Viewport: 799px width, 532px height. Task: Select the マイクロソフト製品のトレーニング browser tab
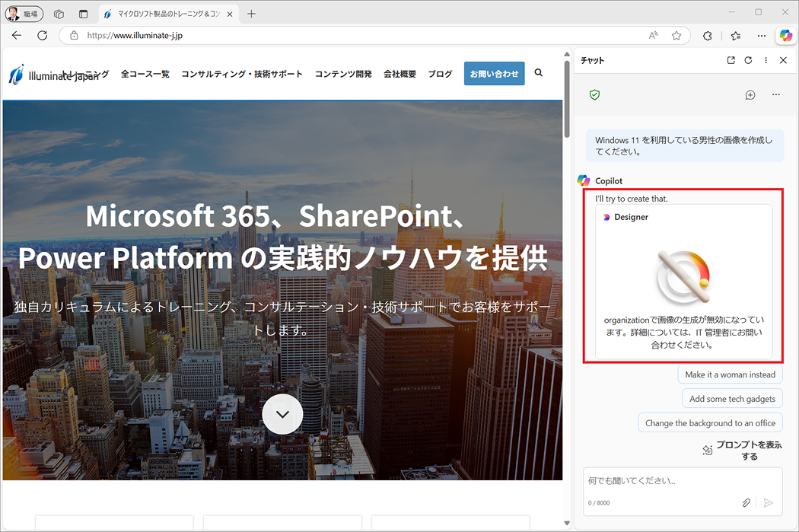(168, 14)
